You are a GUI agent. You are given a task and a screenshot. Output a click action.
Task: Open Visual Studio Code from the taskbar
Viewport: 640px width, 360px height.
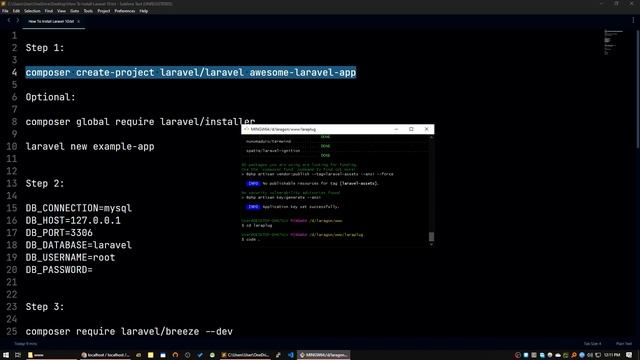[291, 355]
